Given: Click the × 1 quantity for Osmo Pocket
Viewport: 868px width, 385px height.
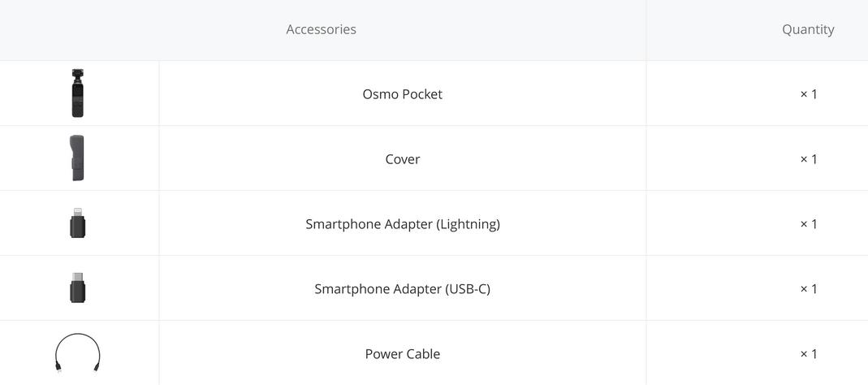Looking at the screenshot, I should [808, 94].
